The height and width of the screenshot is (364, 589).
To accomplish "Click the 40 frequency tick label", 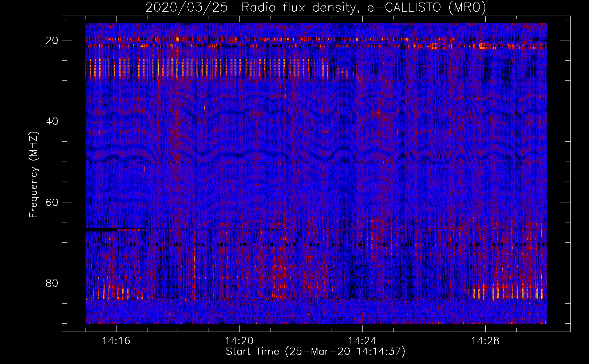I will (52, 121).
